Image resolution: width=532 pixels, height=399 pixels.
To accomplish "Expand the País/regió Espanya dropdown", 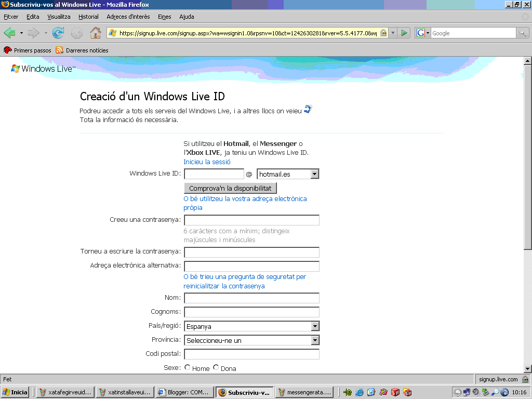I will click(315, 326).
